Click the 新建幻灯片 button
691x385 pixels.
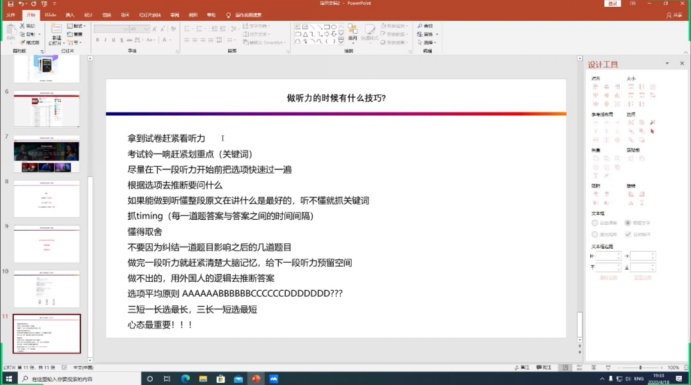tap(56, 34)
